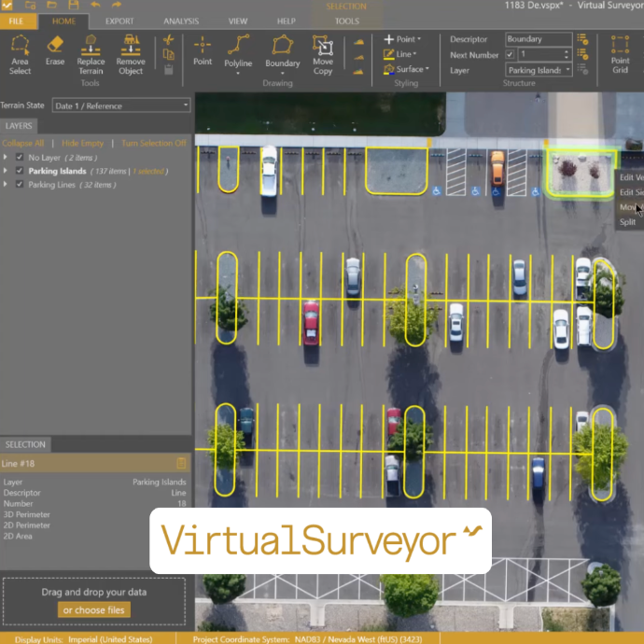Screen dimensions: 644x644
Task: Click list-check icon beside Descriptor field
Action: [582, 39]
